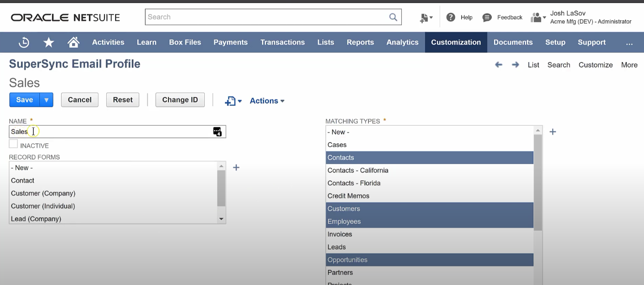This screenshot has width=644, height=285.
Task: Click the small field helper icon in Name
Action: point(217,131)
